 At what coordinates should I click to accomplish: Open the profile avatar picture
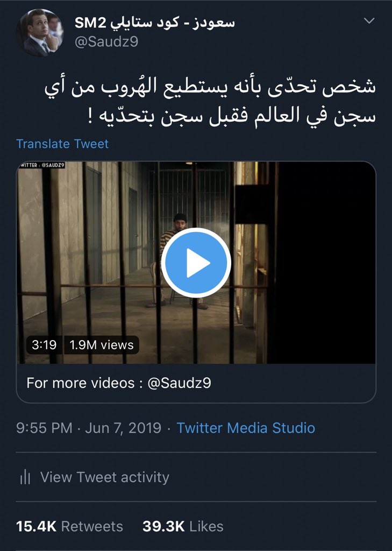coord(40,33)
